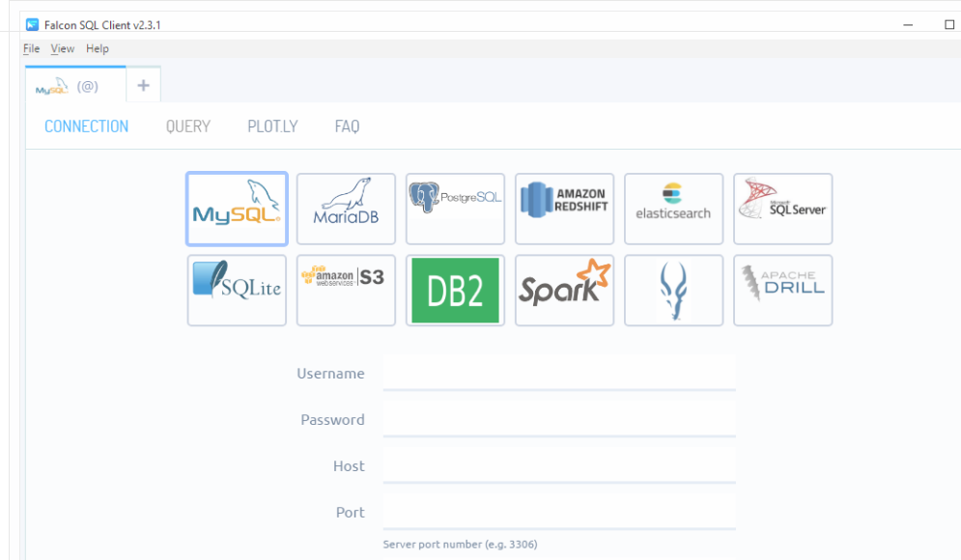The height and width of the screenshot is (560, 961).
Task: Select Microsoft SQL Server connector
Action: 782,209
